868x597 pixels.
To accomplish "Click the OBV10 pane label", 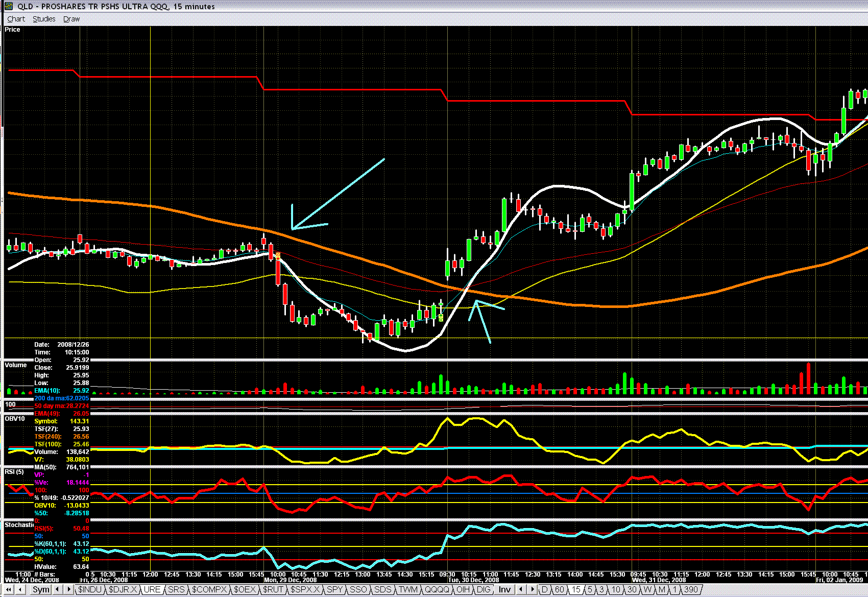I will (15, 419).
